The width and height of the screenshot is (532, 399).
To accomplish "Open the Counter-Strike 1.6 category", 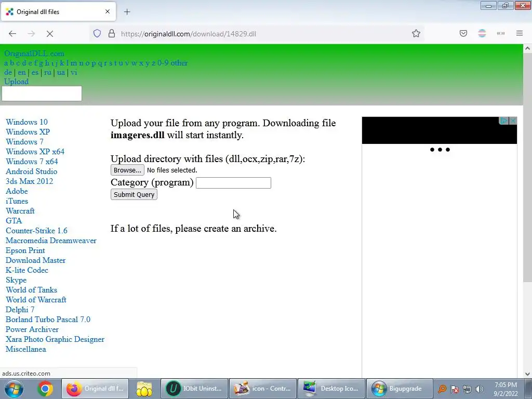I will 37,231.
